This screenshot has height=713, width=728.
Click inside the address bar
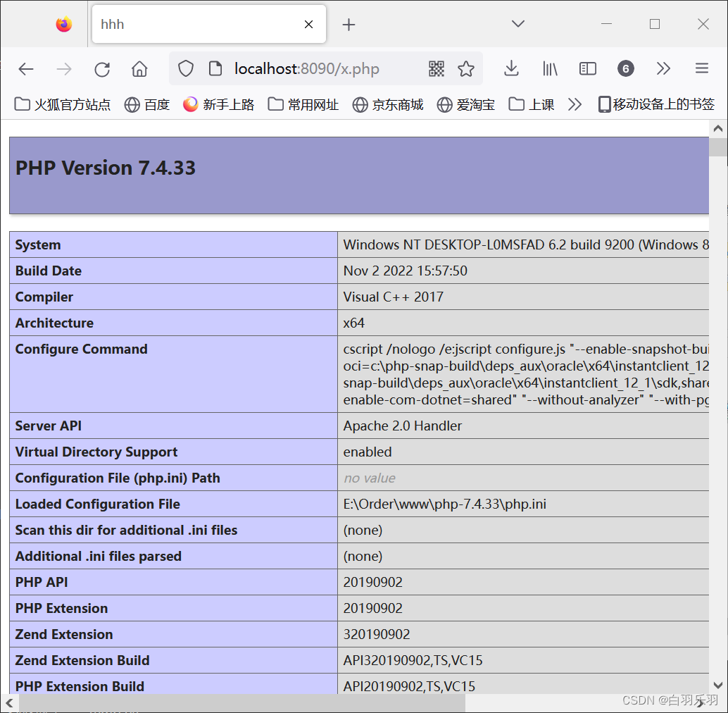tap(317, 68)
